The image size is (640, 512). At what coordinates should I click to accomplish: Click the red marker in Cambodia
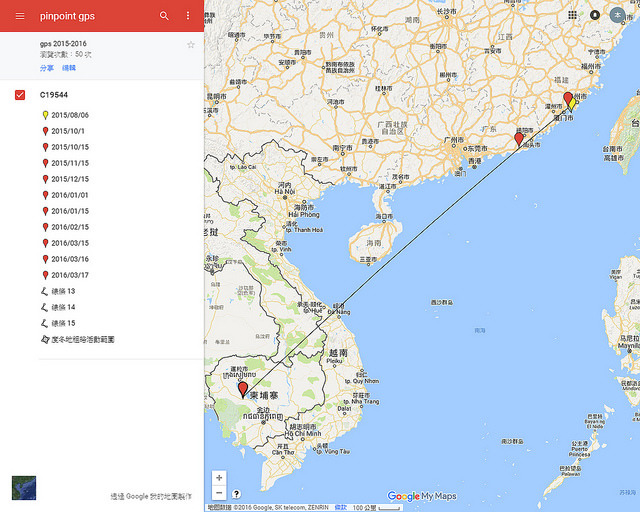[242, 388]
